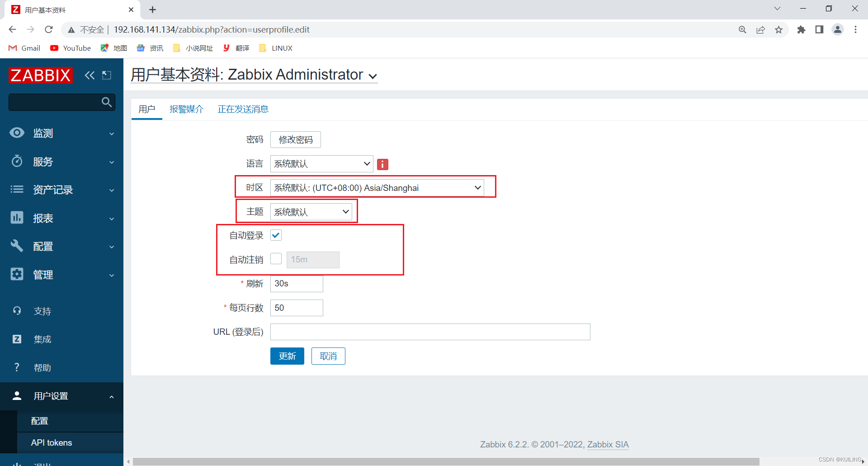This screenshot has width=868, height=466.
Task: Open a new browser tab with the plus button
Action: (152, 10)
